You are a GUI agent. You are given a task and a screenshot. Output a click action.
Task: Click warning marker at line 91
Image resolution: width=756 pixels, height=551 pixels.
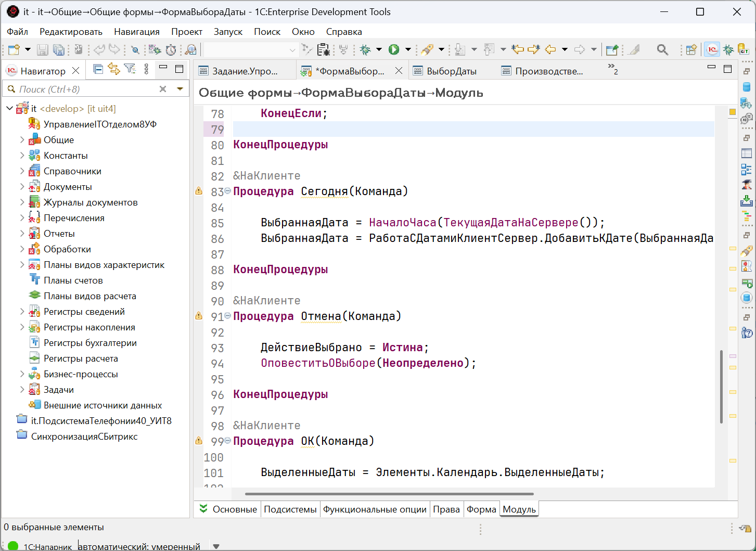199,316
